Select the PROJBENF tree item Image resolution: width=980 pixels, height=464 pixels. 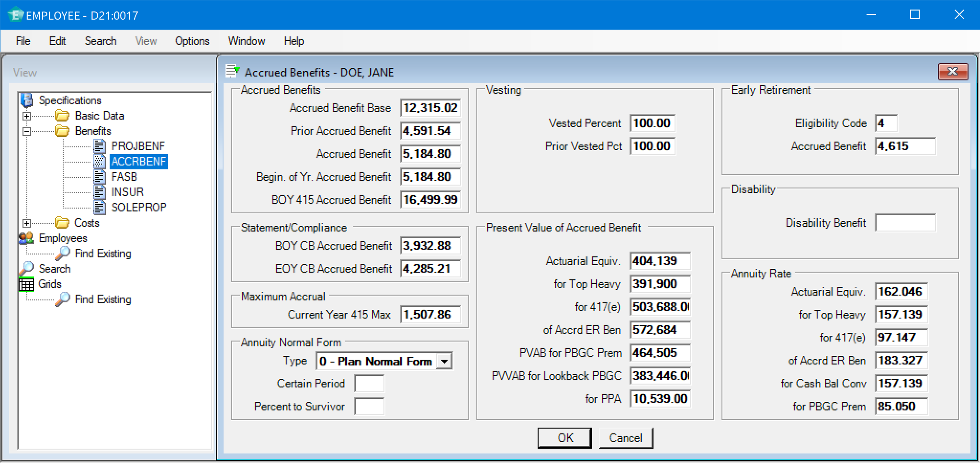[138, 146]
